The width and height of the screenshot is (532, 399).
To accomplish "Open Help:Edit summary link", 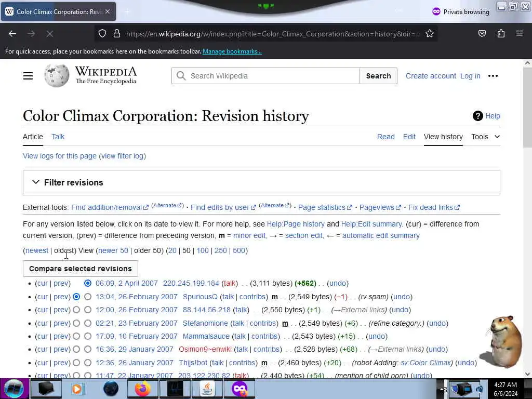I will point(371,224).
